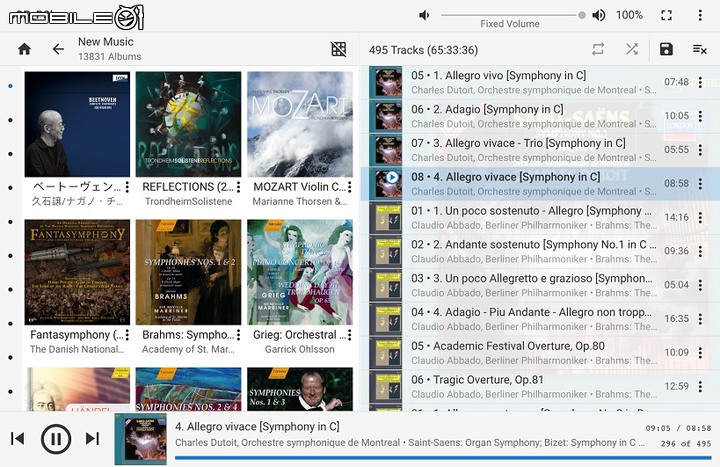Open the Beethoven Joe Hisaishi album cover
Screen dimensions: 720x467
pyautogui.click(x=77, y=124)
